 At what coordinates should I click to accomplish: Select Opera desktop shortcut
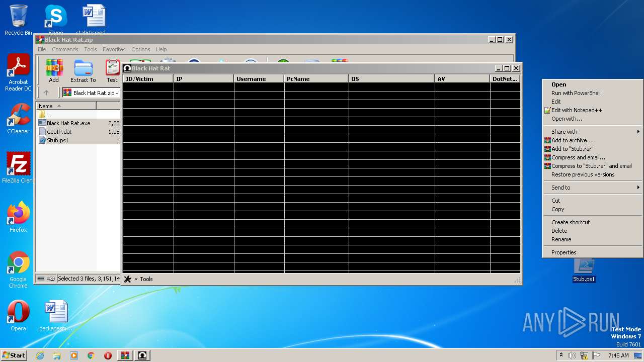coord(18,316)
